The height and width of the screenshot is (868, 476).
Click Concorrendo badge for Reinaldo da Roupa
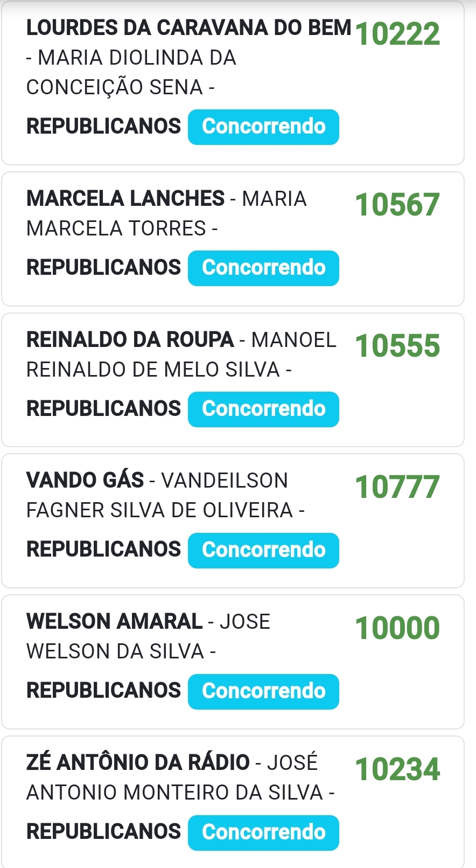pos(263,409)
